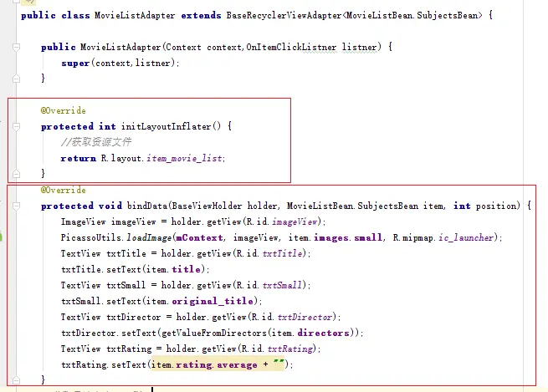Collapse the initLayoutInflater method fold marker

click(16, 126)
